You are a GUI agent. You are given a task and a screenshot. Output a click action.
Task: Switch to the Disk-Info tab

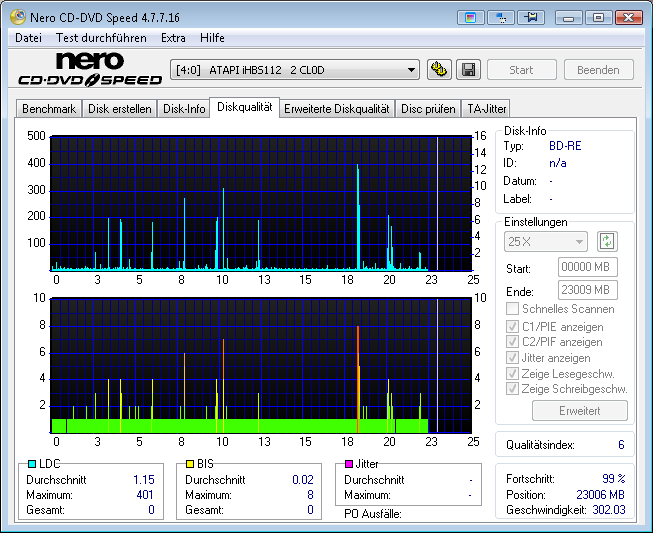click(184, 109)
